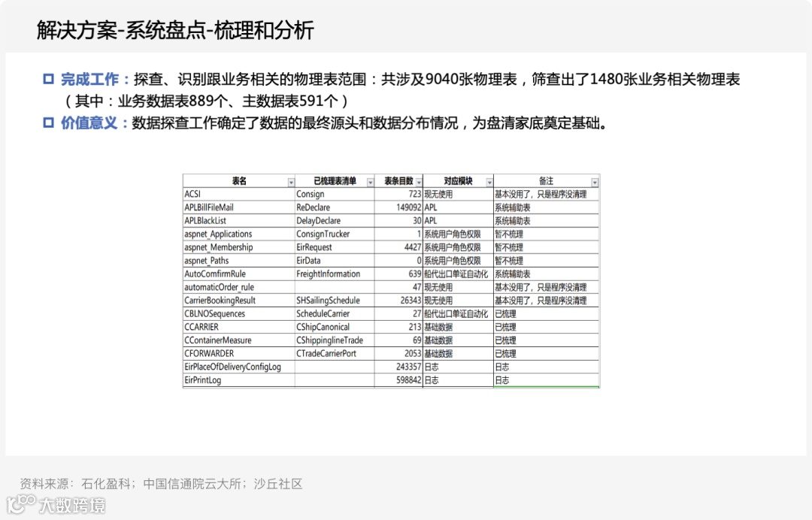Viewport: 812px width, 520px height.
Task: Open the 对应模块 column filter dropdown
Action: (x=489, y=182)
